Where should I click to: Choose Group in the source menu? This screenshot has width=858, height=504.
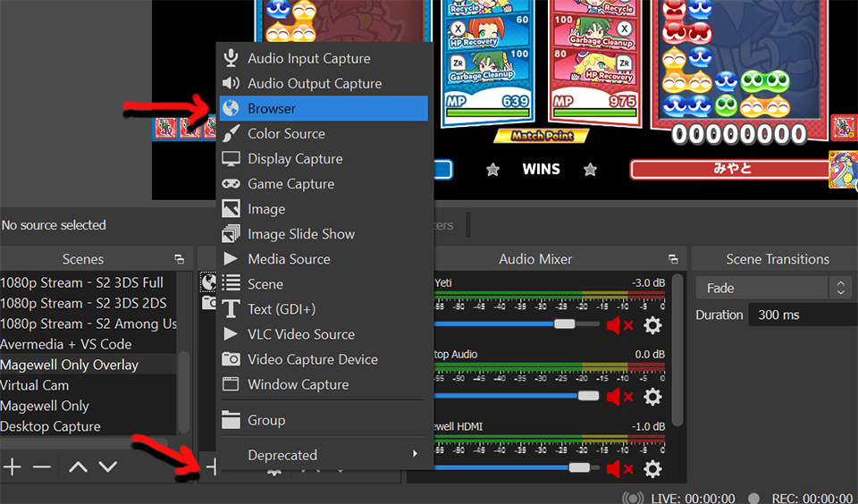[x=323, y=420]
